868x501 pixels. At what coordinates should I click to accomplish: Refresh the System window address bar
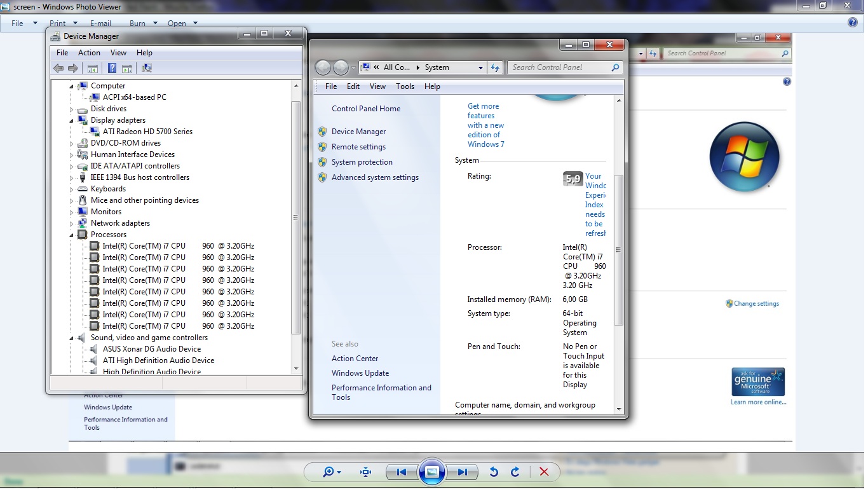coord(496,67)
